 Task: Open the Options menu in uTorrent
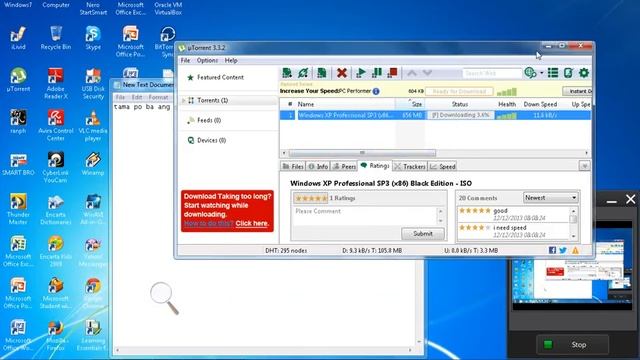click(x=207, y=60)
